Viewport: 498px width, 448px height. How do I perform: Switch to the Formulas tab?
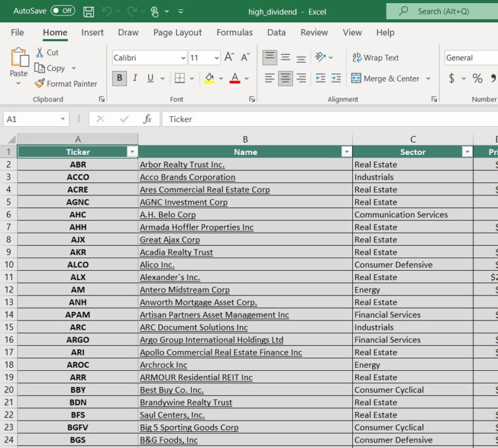[x=234, y=32]
